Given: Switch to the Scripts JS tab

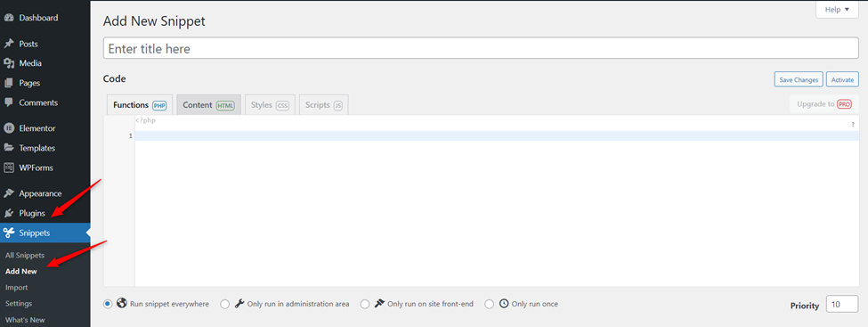Looking at the screenshot, I should point(324,105).
